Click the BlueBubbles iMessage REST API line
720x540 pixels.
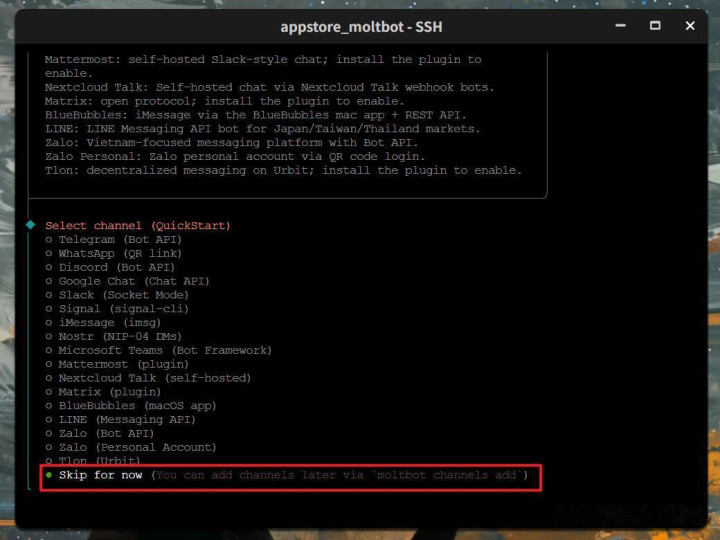click(x=255, y=115)
